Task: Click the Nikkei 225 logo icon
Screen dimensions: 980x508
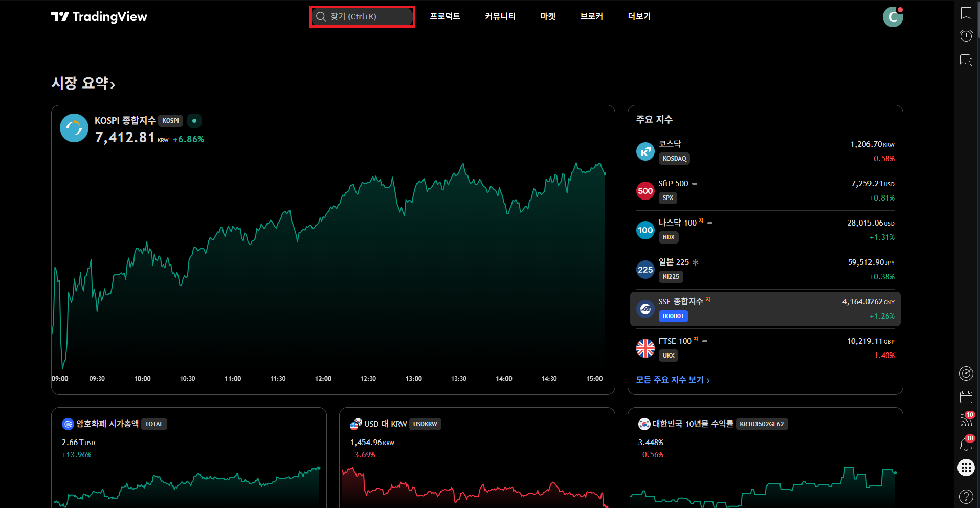Action: point(645,270)
